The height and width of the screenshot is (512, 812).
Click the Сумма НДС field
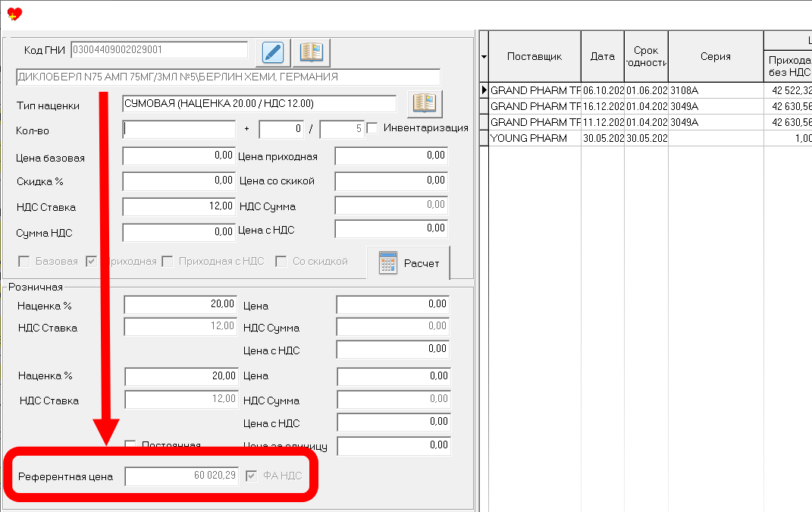pos(179,232)
